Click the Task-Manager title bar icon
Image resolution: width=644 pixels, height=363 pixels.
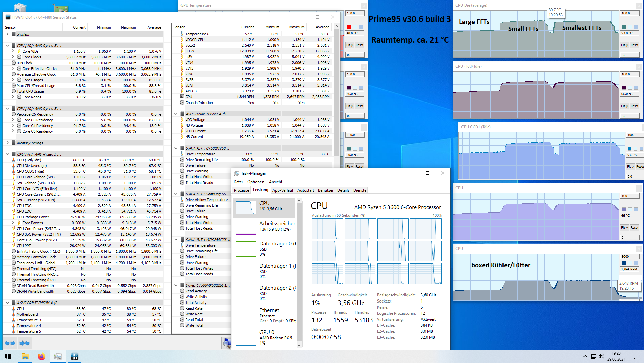237,173
